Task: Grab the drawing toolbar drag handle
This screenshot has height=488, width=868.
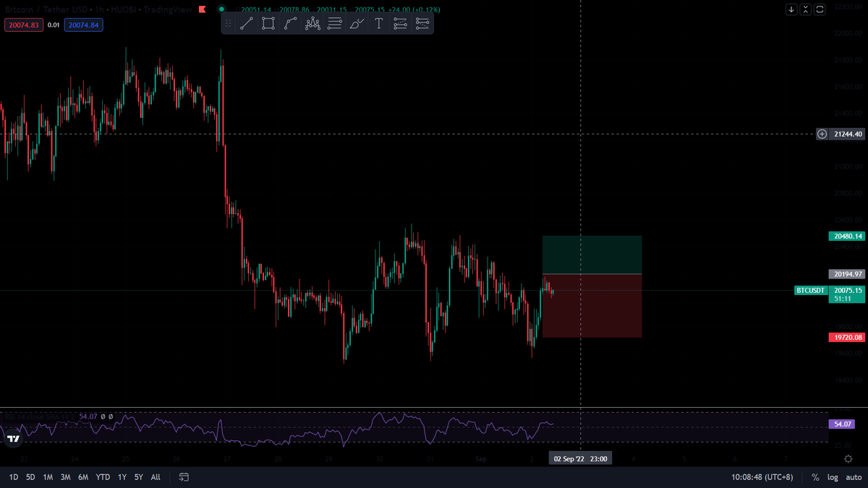Action: point(229,23)
